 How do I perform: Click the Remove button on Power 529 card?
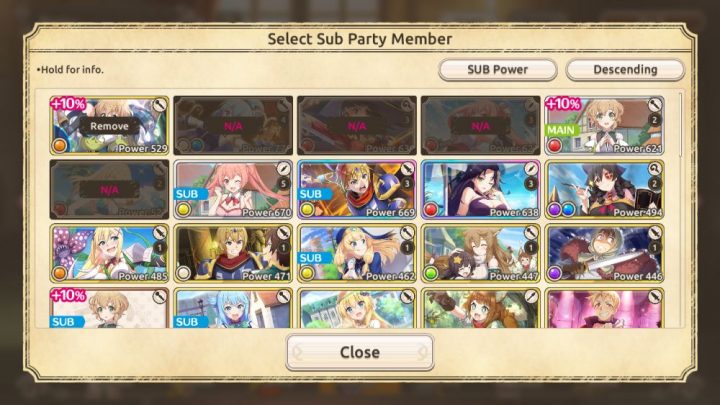click(x=109, y=126)
